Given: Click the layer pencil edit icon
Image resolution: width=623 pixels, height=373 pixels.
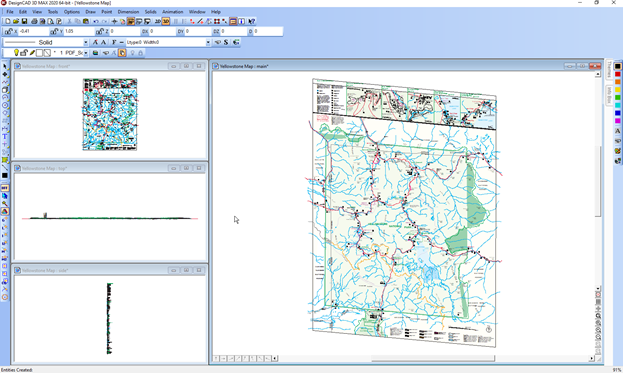Looking at the screenshot, I should click(32, 52).
